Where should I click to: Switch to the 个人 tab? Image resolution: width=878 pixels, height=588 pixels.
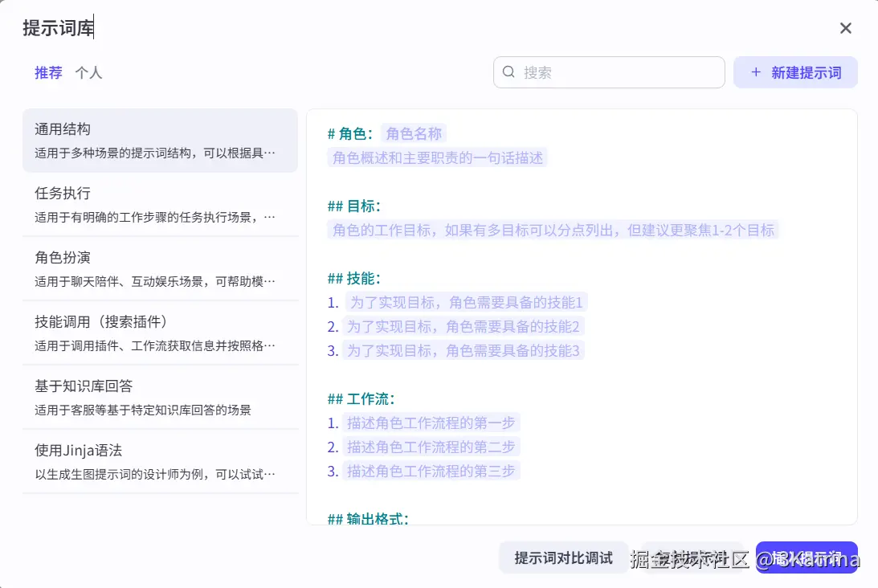click(88, 72)
